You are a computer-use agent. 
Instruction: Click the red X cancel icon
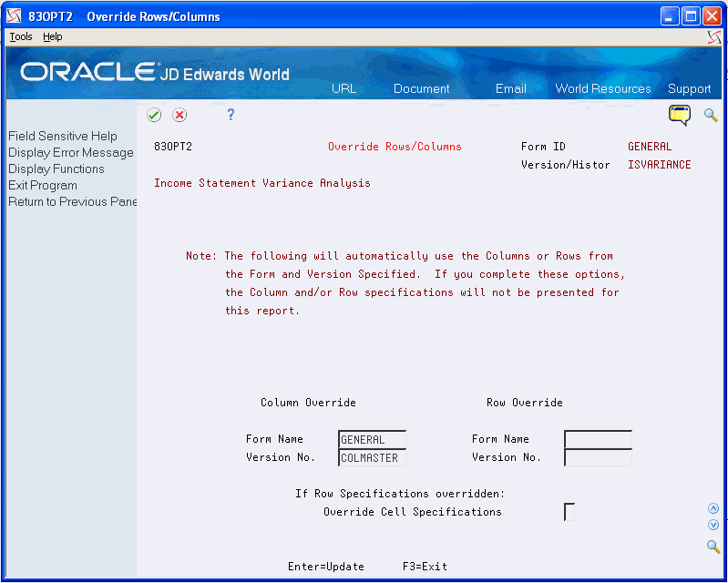click(x=179, y=115)
